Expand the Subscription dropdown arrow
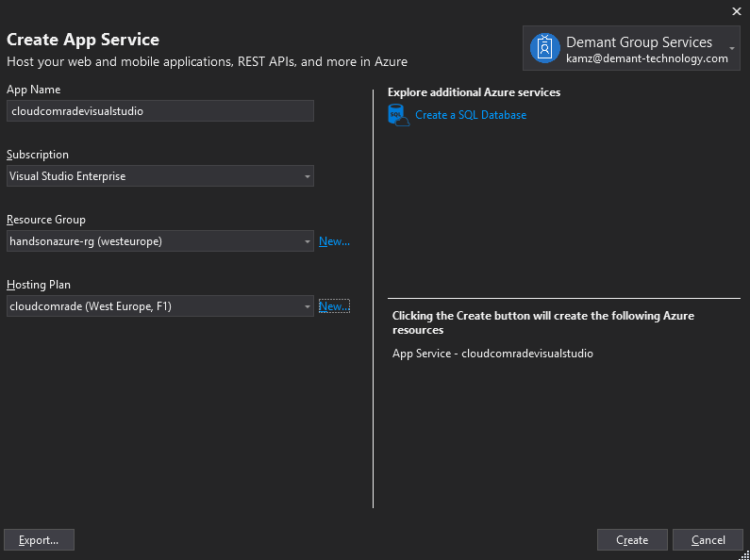This screenshot has height=560, width=750. pyautogui.click(x=307, y=176)
